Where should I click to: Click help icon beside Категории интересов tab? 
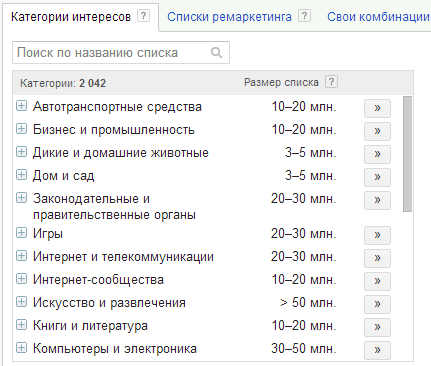pos(144,16)
